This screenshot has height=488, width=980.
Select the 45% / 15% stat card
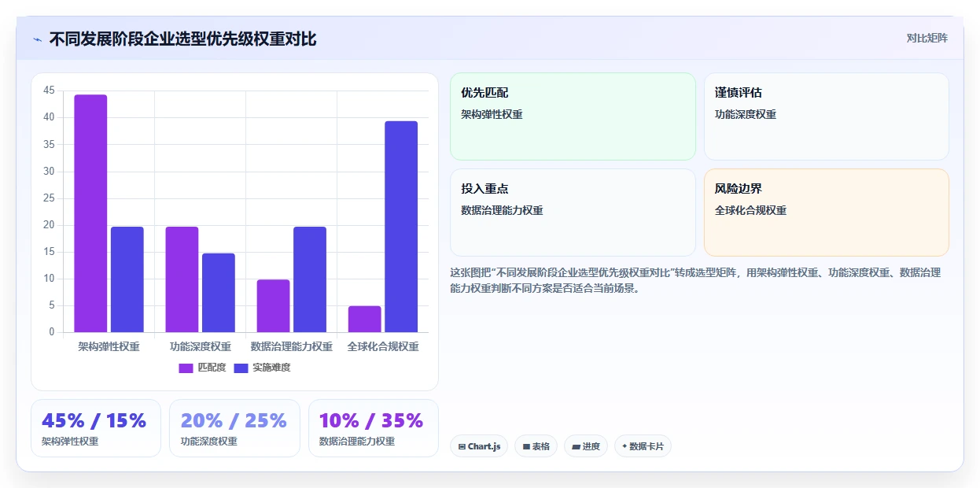coord(96,428)
